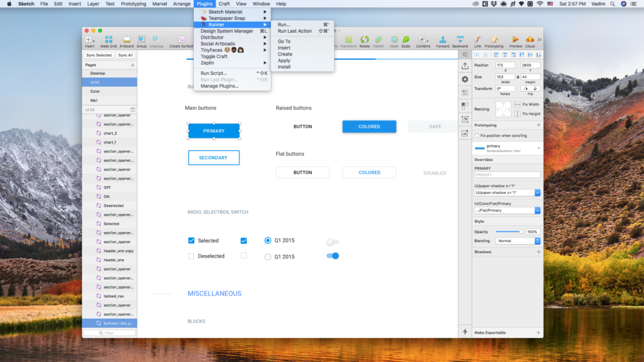Viewport: 644px width, 362px height.
Task: Expand the Prototyping section plus
Action: 538,125
